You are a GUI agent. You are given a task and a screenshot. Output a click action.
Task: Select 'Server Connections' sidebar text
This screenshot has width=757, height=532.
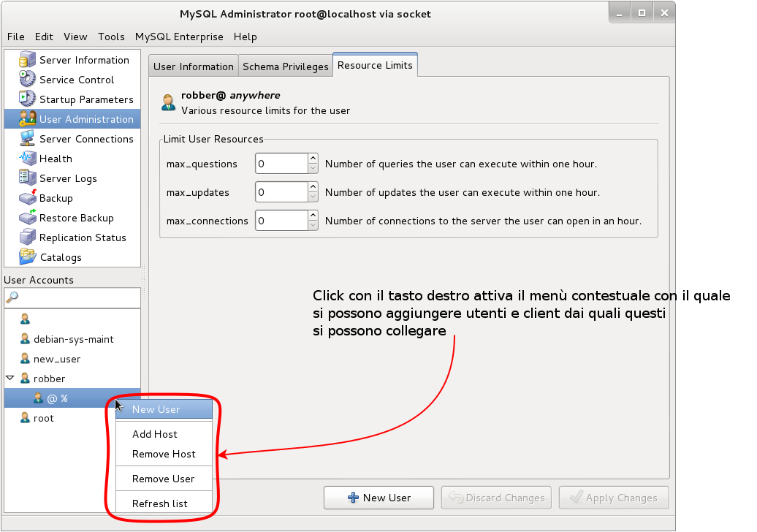(x=86, y=139)
